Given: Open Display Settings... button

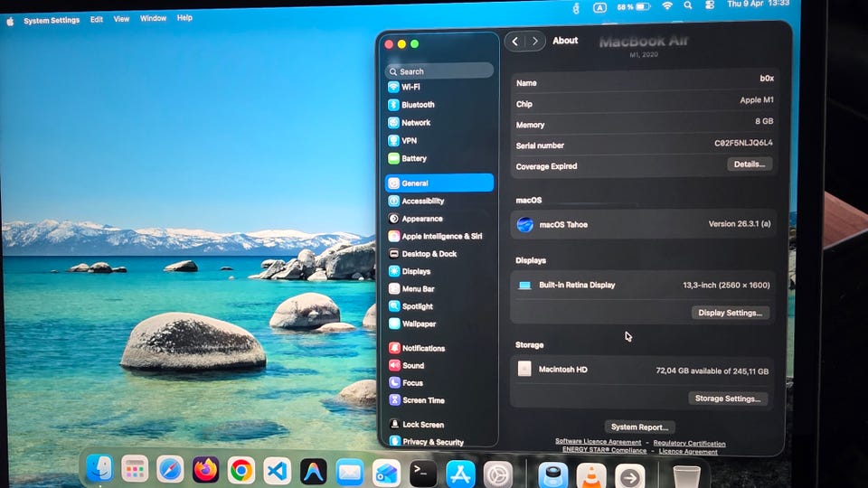Looking at the screenshot, I should (731, 313).
